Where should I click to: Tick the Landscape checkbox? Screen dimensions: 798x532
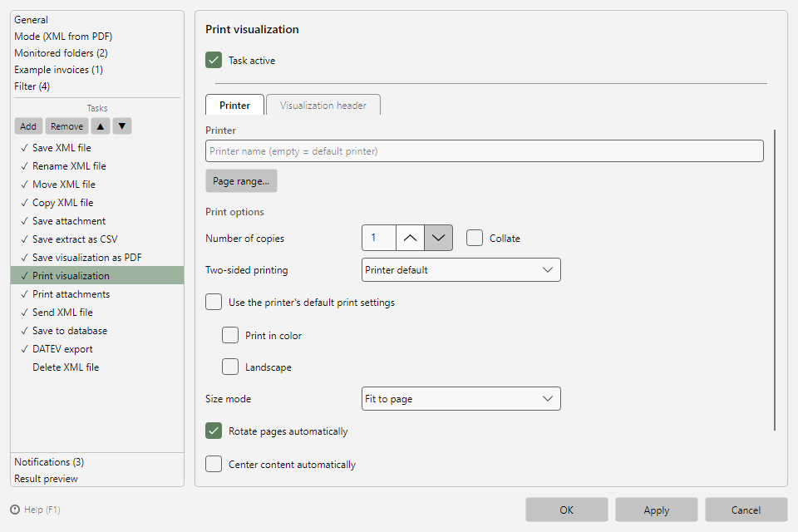pyautogui.click(x=230, y=367)
